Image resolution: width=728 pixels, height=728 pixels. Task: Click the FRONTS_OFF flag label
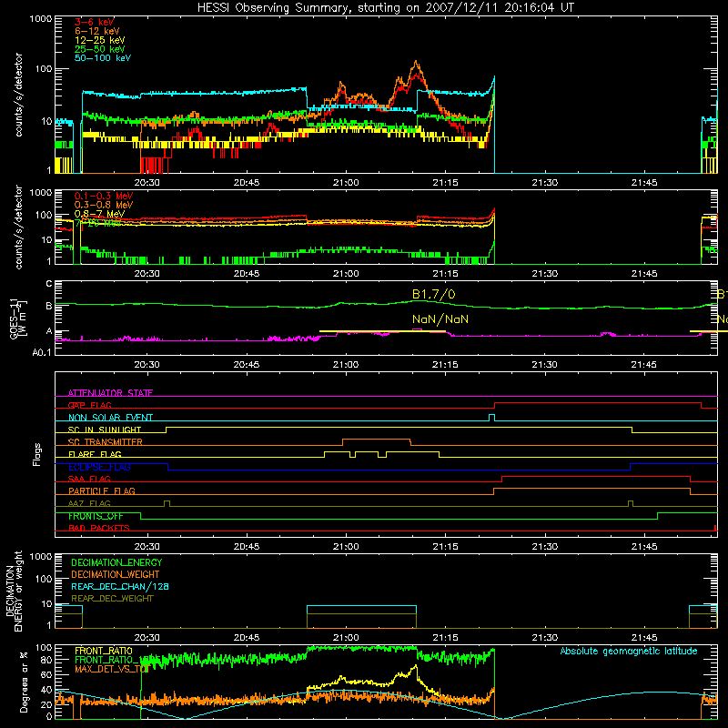tap(96, 516)
